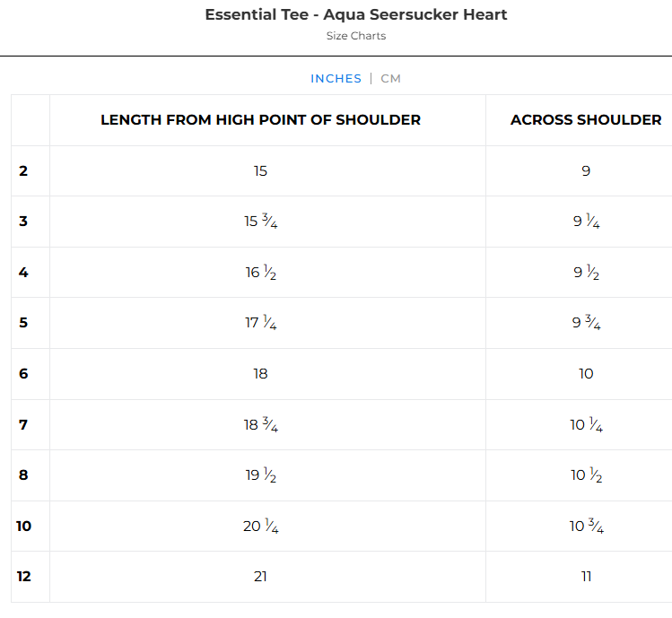672x618 pixels.
Task: Select the size 2 row label
Action: tap(23, 170)
